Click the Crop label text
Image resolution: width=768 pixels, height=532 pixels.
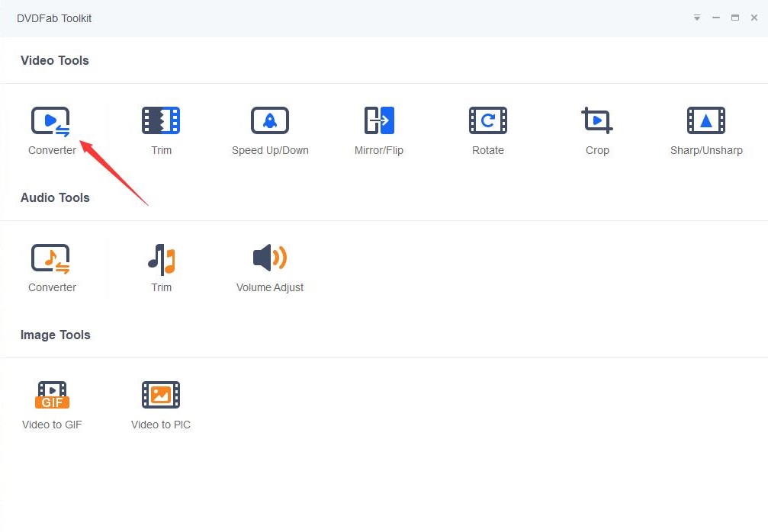[x=597, y=150]
